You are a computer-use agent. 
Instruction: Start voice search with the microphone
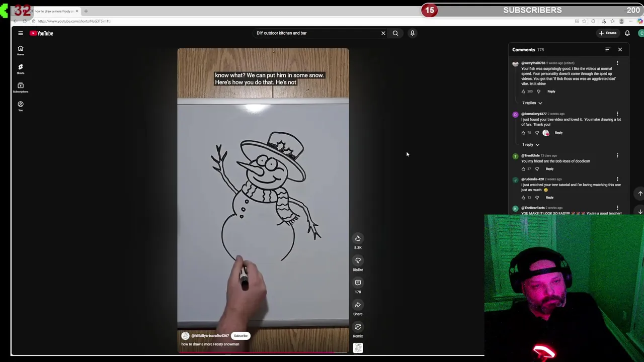coord(412,33)
